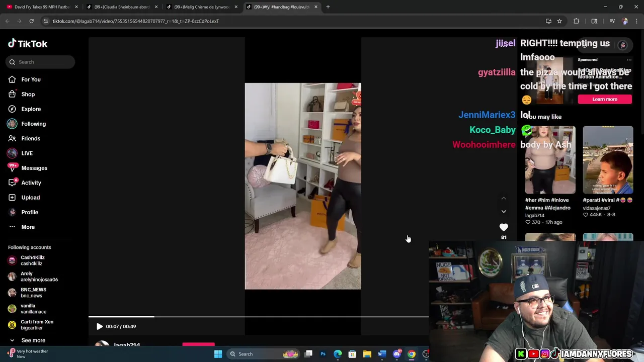Play the paused video
Viewport: 644px width, 362px height.
pos(99,326)
